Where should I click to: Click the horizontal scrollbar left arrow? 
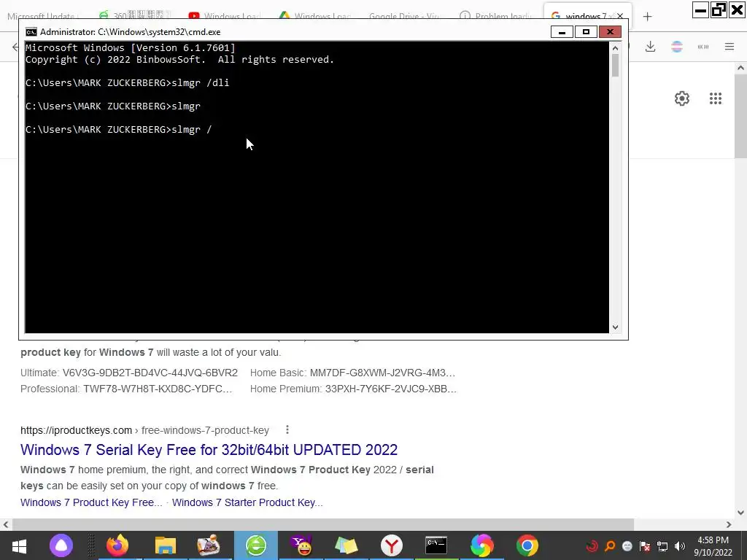pyautogui.click(x=6, y=525)
